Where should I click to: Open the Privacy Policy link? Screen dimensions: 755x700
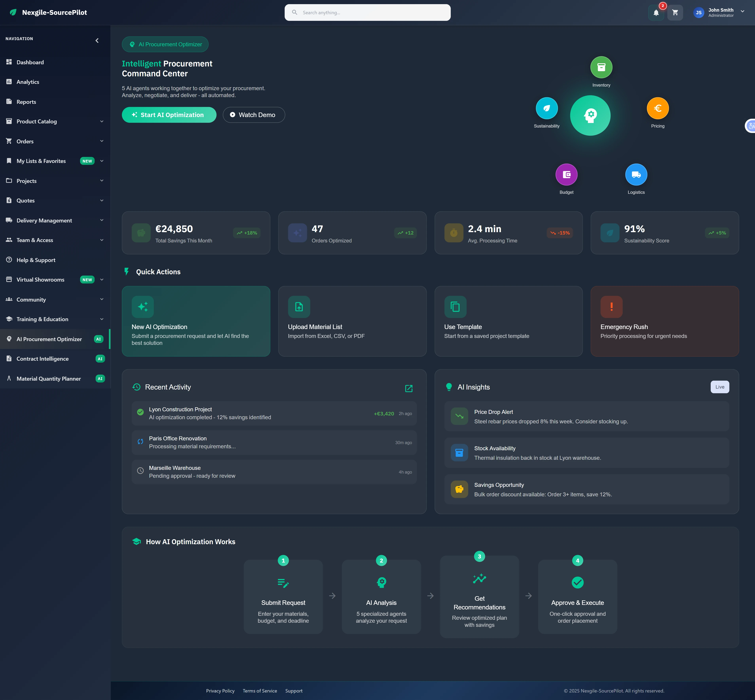click(x=220, y=691)
